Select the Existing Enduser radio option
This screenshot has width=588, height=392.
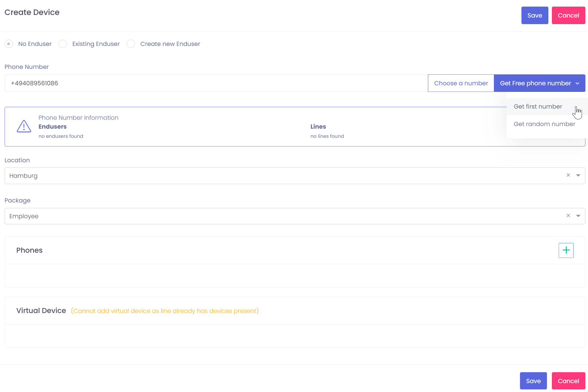pyautogui.click(x=63, y=44)
